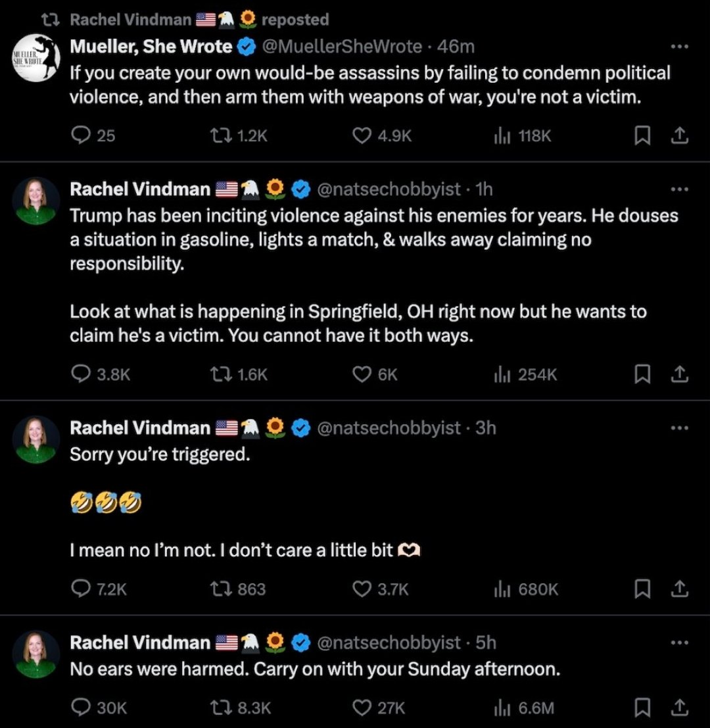Open more options on Mueller, She Wrote post
Image resolution: width=710 pixels, height=728 pixels.
coord(679,47)
